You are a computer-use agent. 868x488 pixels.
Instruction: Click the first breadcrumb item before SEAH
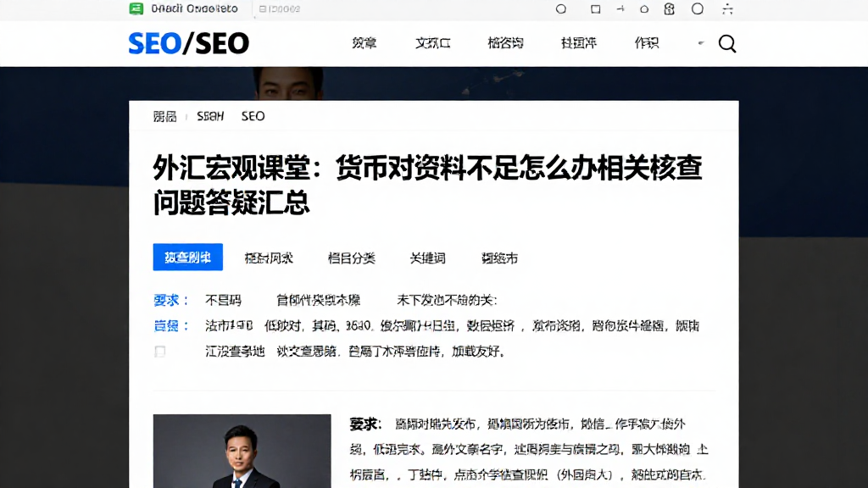point(165,116)
